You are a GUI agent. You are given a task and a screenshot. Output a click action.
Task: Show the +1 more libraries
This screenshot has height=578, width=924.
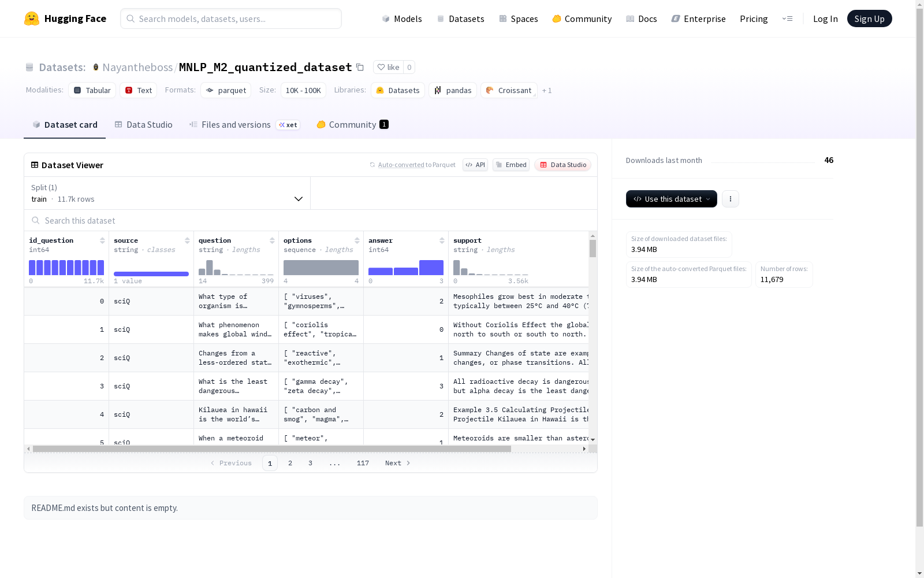click(547, 90)
